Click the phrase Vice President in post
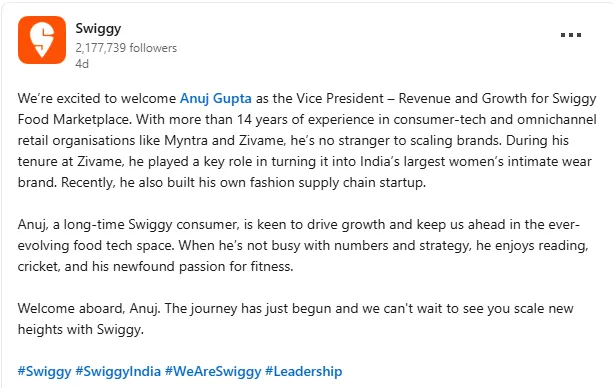Viewport: 613px width, 388px height. (340, 98)
